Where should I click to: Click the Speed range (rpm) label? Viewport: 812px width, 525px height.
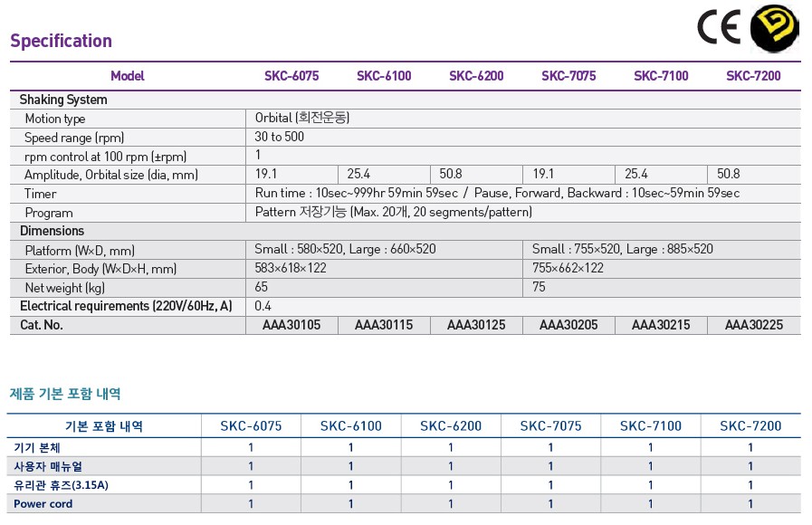point(74,138)
